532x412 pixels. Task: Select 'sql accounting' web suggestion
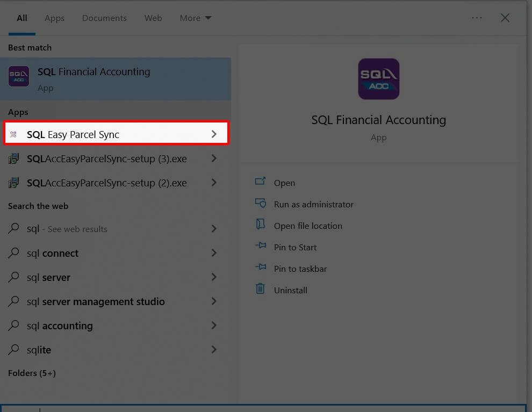[x=116, y=326]
